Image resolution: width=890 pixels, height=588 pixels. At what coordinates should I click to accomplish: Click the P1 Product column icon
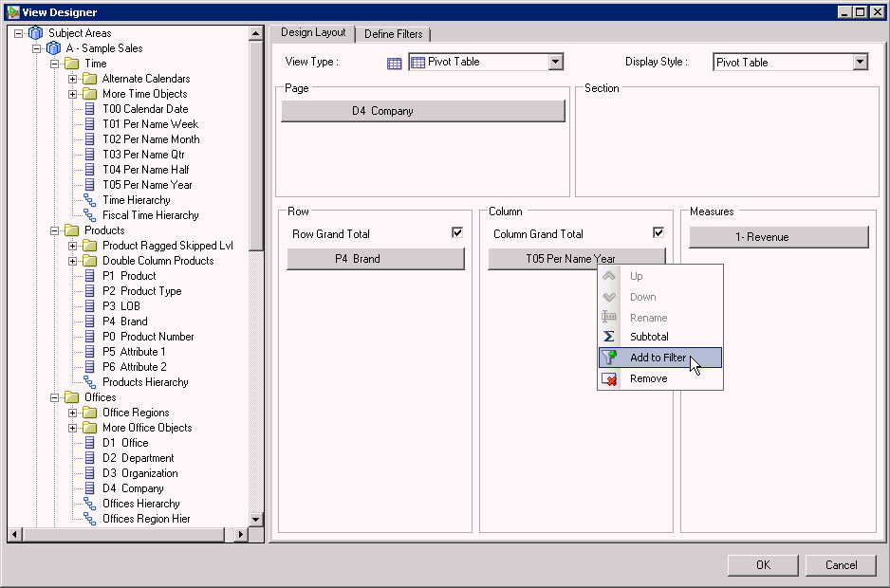pyautogui.click(x=90, y=276)
